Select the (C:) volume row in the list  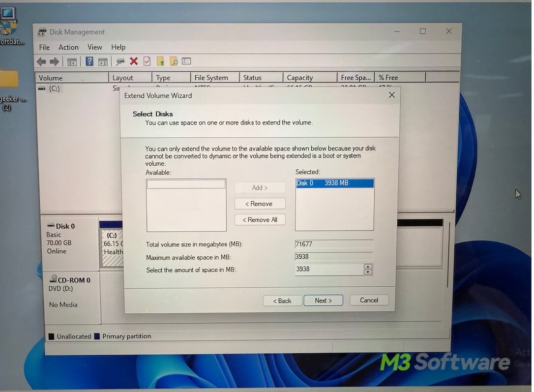coord(78,89)
